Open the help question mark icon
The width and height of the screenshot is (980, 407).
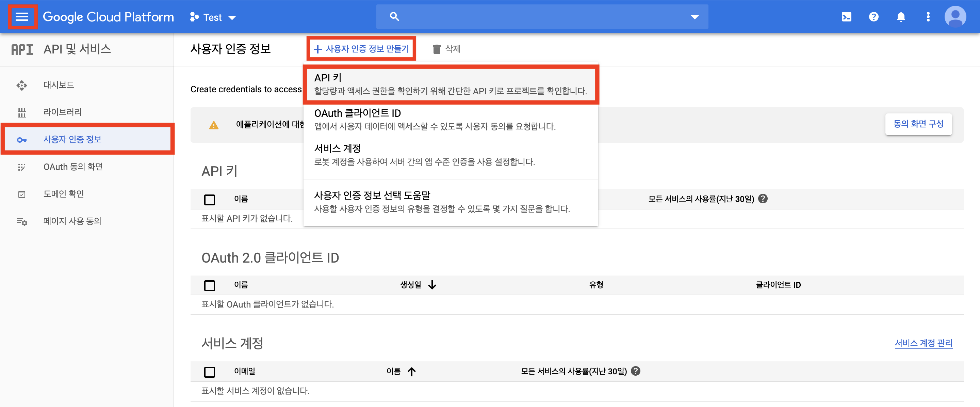point(873,17)
